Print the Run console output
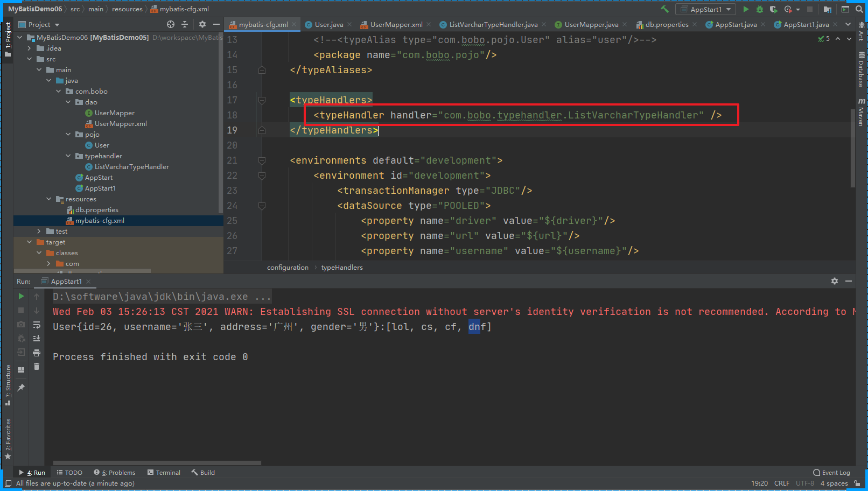 [37, 353]
